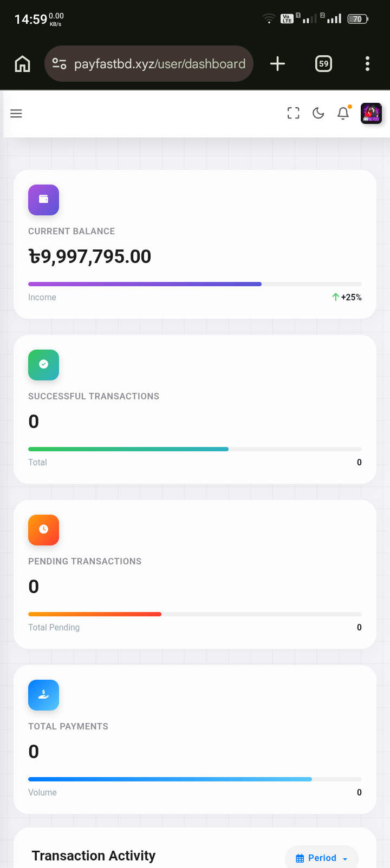Click the blue total payments icon

point(43,695)
